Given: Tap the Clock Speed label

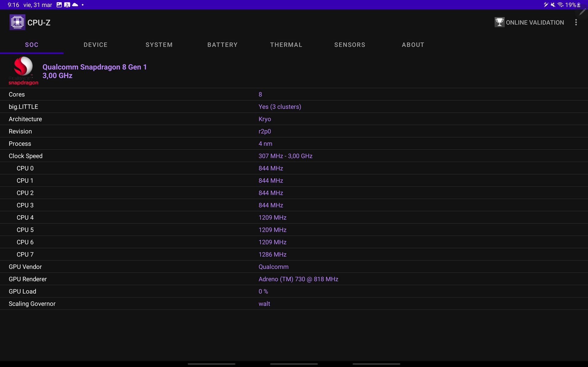Looking at the screenshot, I should (26, 156).
